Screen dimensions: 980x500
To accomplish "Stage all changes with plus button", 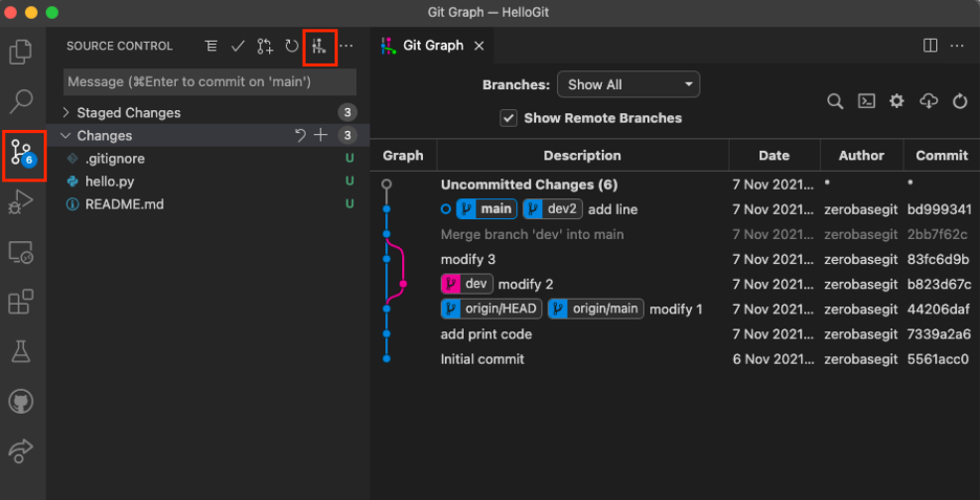I will (x=321, y=136).
